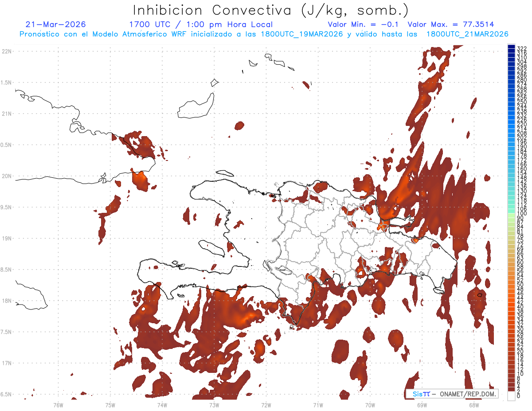Viewport: 532px width, 411px height.
Task: Select the Great Inagua island outline
Action: [196, 105]
